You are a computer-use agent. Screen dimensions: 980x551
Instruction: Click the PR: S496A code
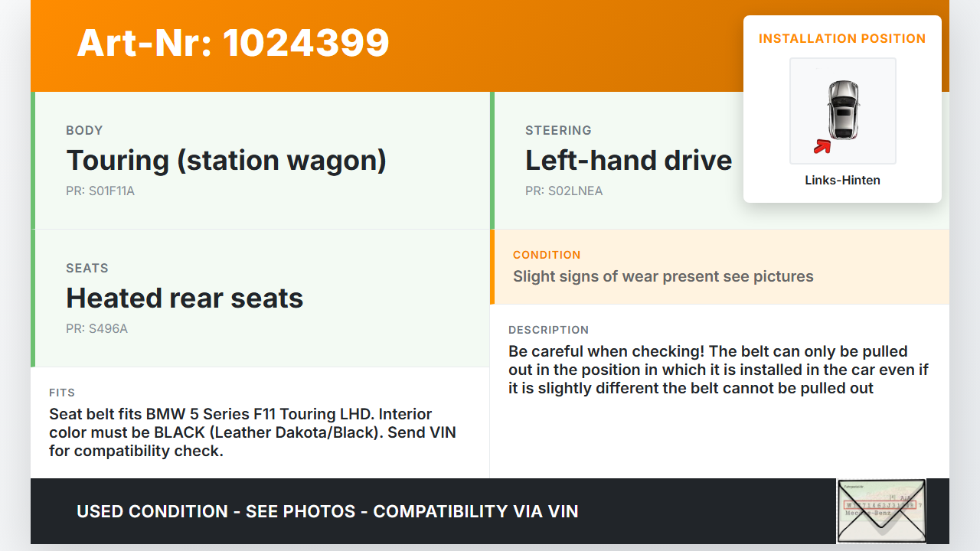coord(96,329)
